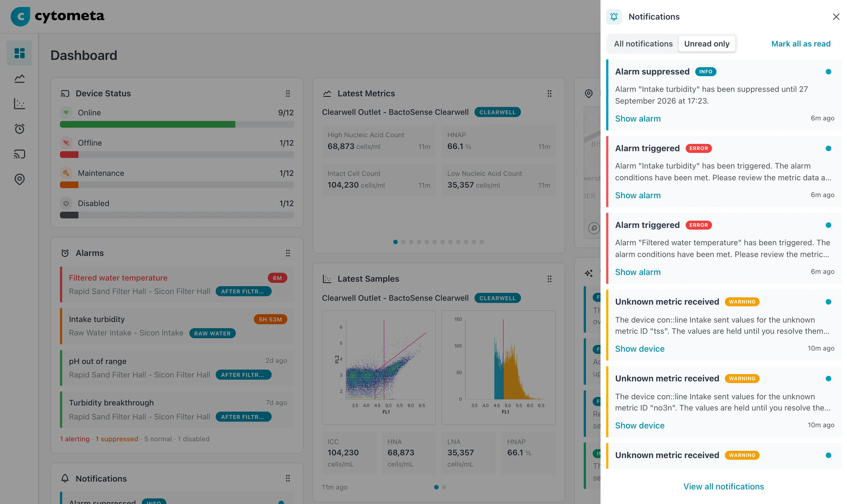Open Alarms widget drag handle menu

tap(288, 253)
